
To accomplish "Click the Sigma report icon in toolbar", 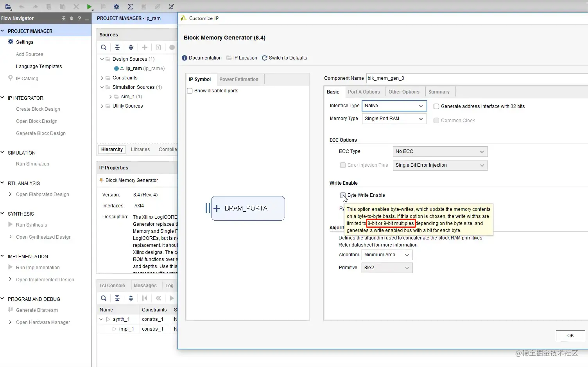I will [x=130, y=7].
